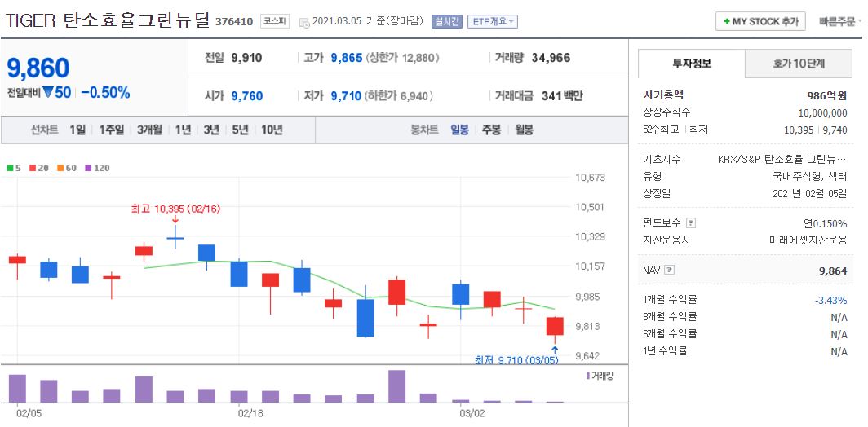Click the 저가 value 9,710
Viewport: 868px width, 427px height.
point(346,96)
